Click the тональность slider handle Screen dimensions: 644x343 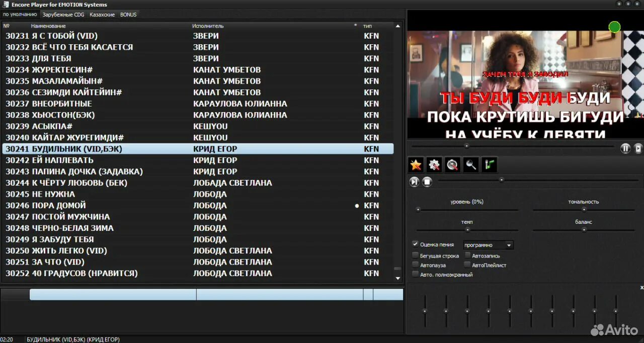584,210
